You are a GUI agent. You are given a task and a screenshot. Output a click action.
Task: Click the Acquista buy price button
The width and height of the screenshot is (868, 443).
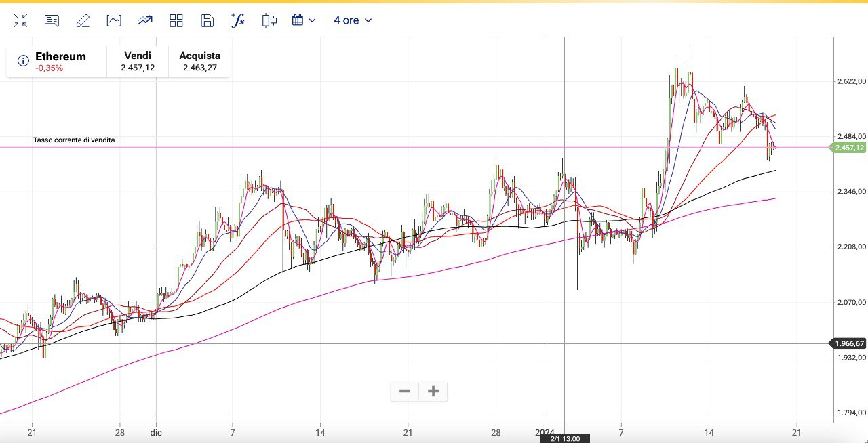click(x=199, y=62)
